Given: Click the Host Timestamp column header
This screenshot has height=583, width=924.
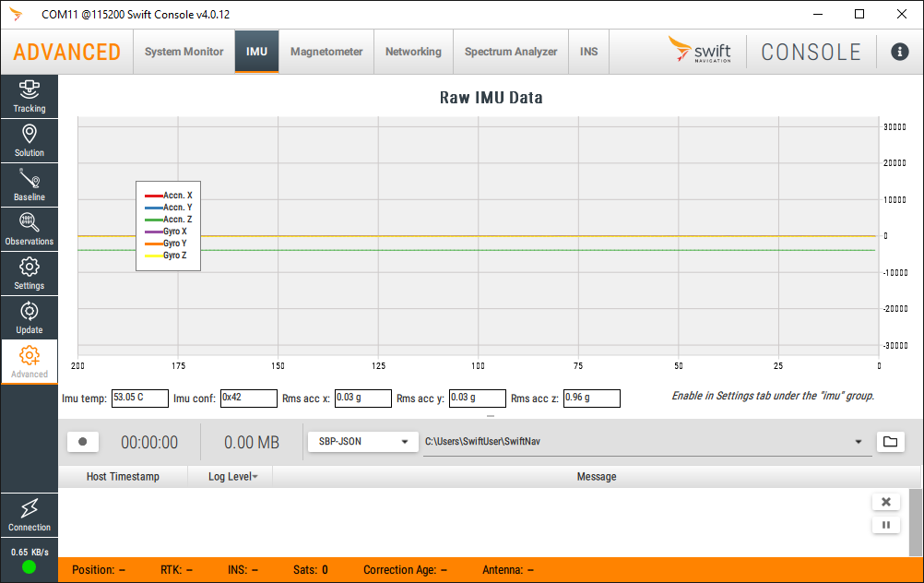Looking at the screenshot, I should click(123, 476).
